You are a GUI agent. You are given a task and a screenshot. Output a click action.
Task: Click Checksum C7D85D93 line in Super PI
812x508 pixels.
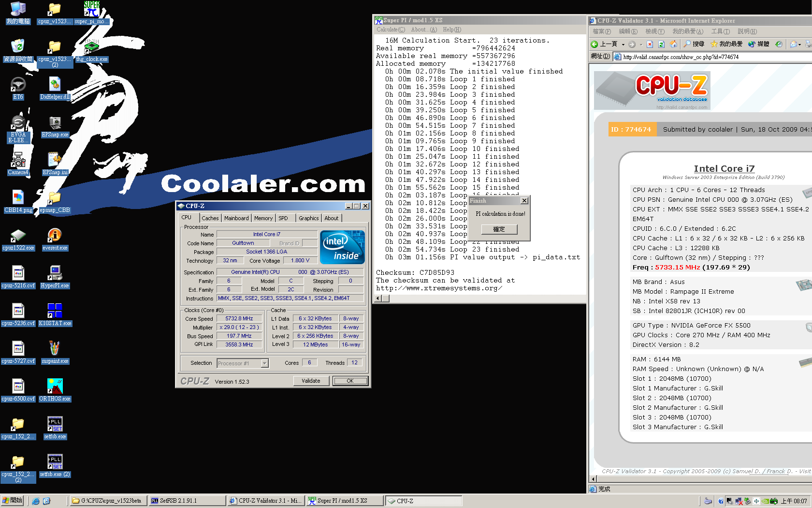[415, 273]
